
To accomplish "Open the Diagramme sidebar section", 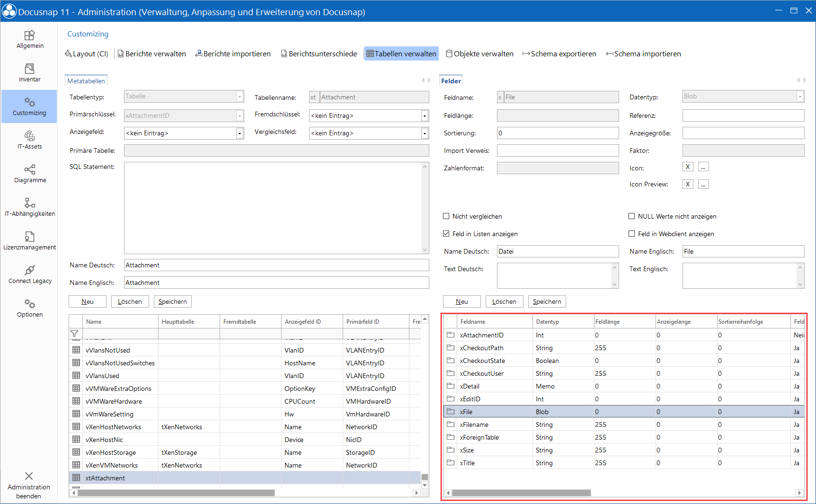I will [29, 174].
